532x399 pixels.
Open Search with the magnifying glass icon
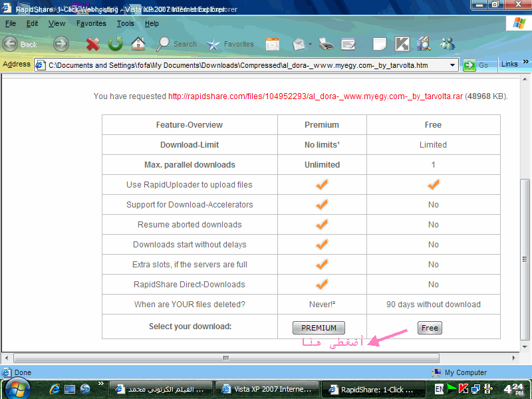tap(163, 44)
